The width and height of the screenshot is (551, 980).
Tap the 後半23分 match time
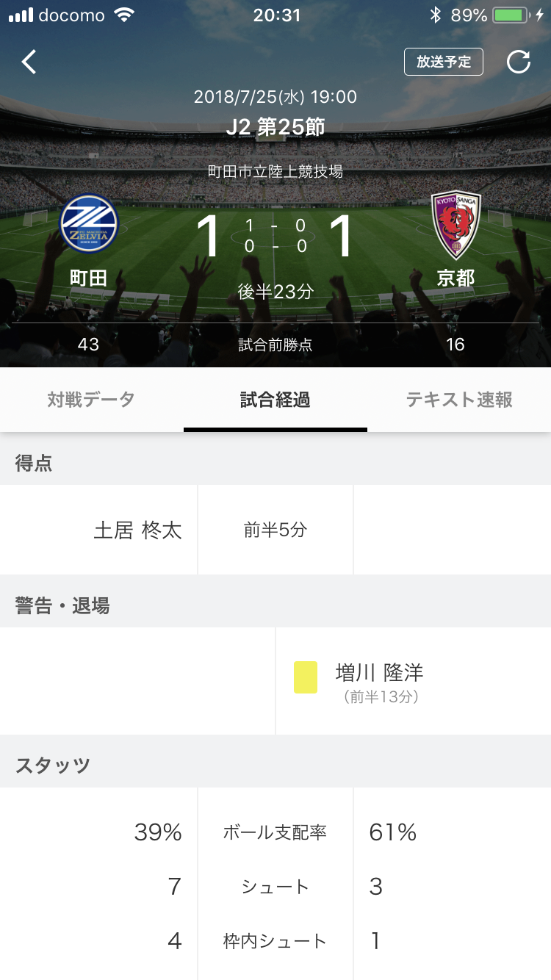(x=275, y=292)
